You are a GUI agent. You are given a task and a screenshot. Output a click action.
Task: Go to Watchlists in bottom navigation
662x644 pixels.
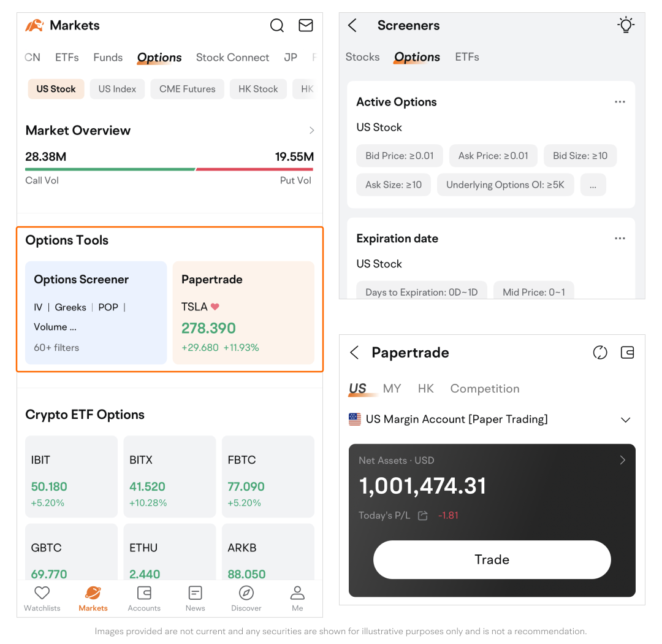point(42,598)
